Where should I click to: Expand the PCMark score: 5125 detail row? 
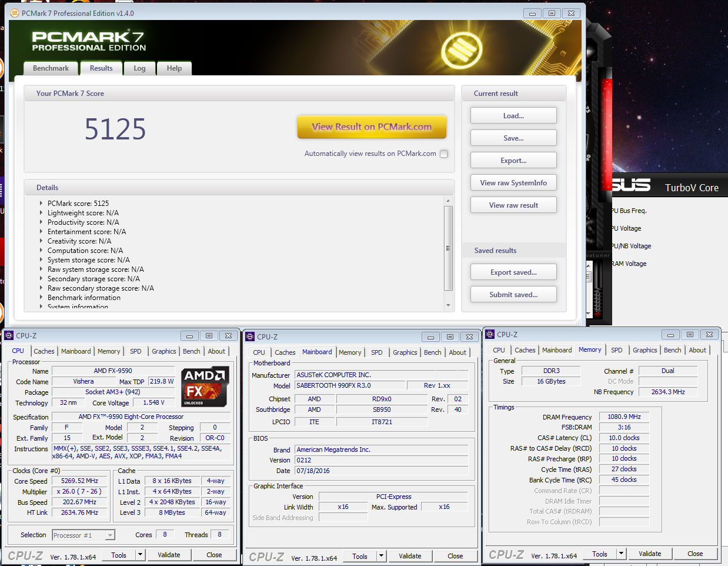(x=41, y=204)
